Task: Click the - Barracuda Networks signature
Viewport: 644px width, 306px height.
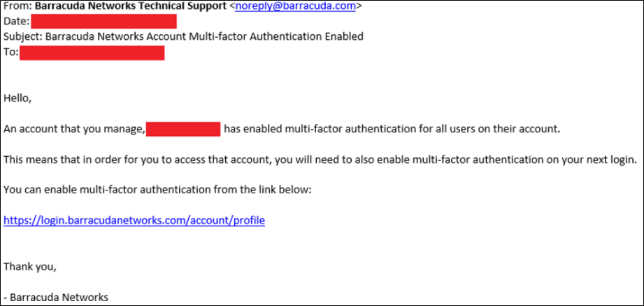Action: (56, 298)
